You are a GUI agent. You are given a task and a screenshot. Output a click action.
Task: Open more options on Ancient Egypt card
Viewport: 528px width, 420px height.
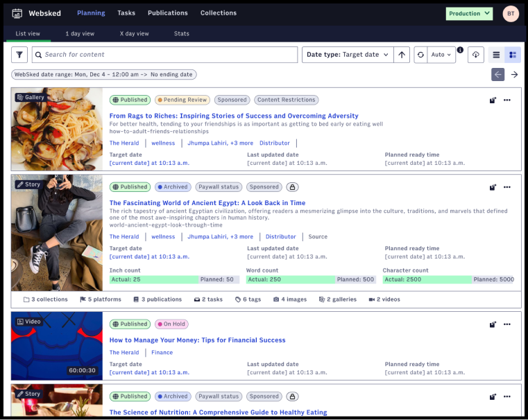pos(506,187)
